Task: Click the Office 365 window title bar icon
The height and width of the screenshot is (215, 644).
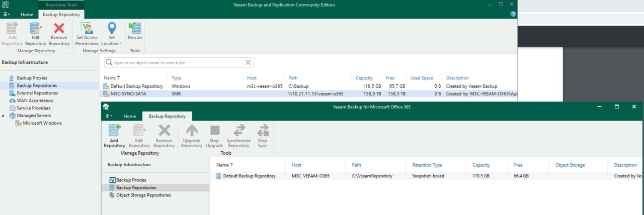Action: [106, 106]
